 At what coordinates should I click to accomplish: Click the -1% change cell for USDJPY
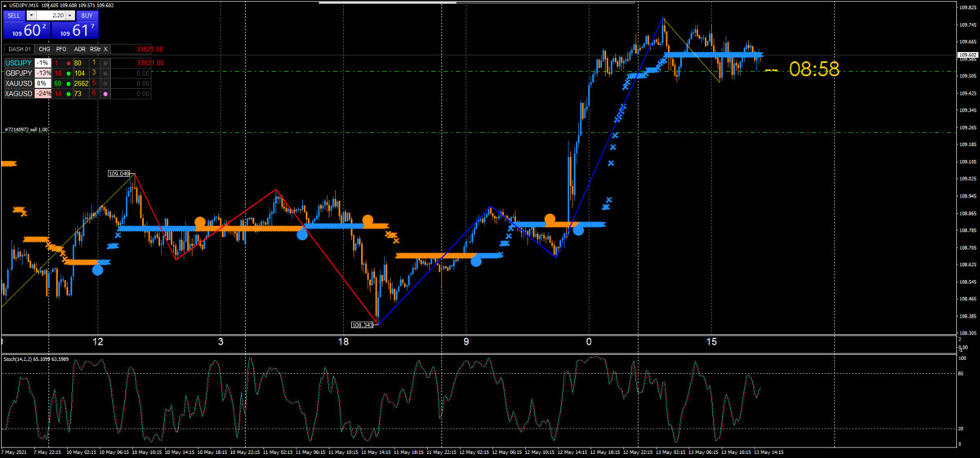tap(42, 63)
